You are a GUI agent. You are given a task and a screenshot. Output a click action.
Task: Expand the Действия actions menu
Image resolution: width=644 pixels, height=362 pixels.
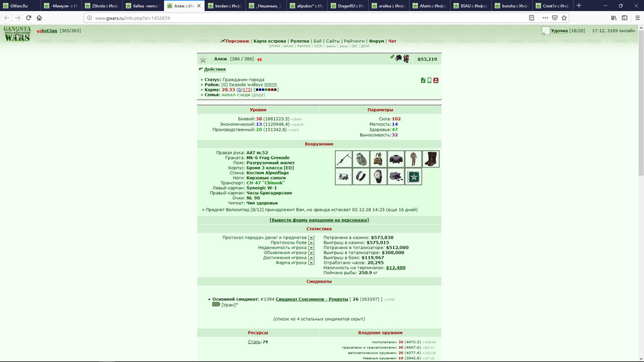(x=215, y=69)
